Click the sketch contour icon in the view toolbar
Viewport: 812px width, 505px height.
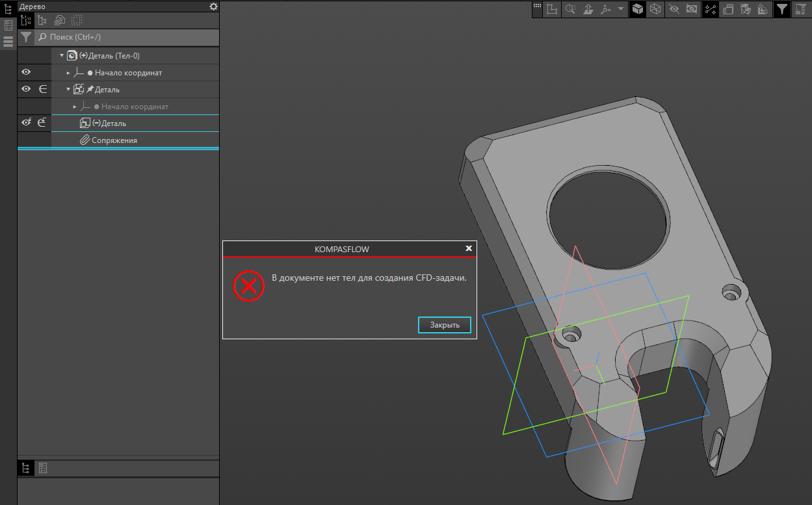pyautogui.click(x=553, y=9)
